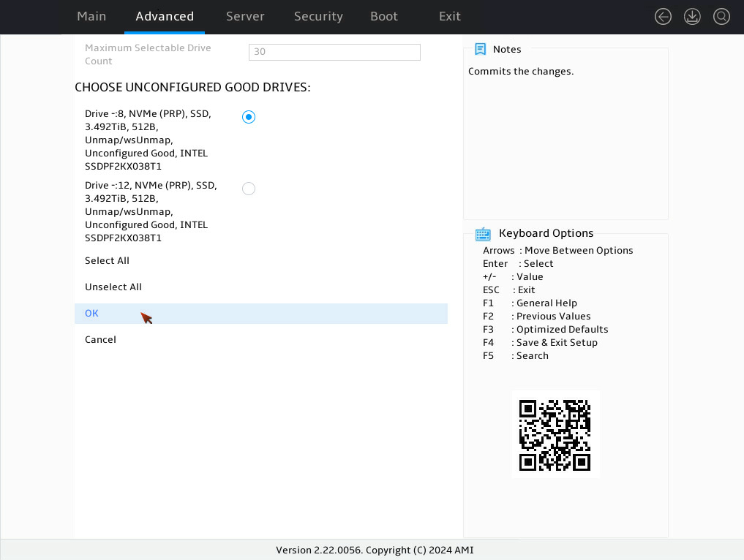Open the Security tab
The width and height of the screenshot is (744, 560).
coord(318,16)
